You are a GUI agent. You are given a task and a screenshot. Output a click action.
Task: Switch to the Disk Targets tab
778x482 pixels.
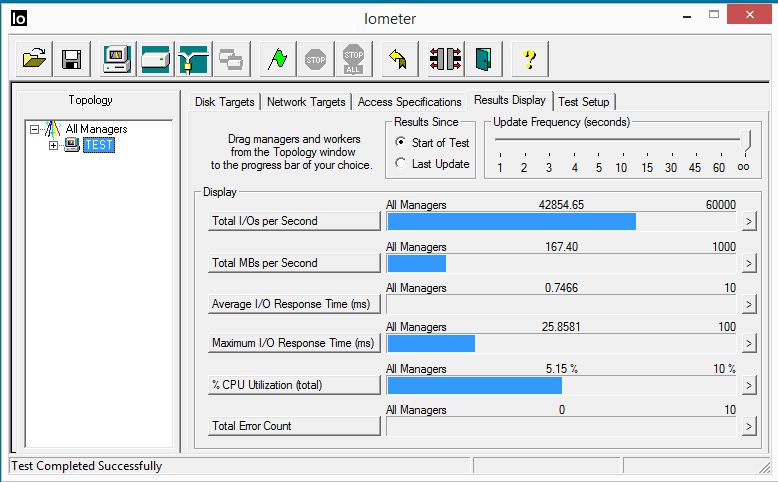[225, 102]
